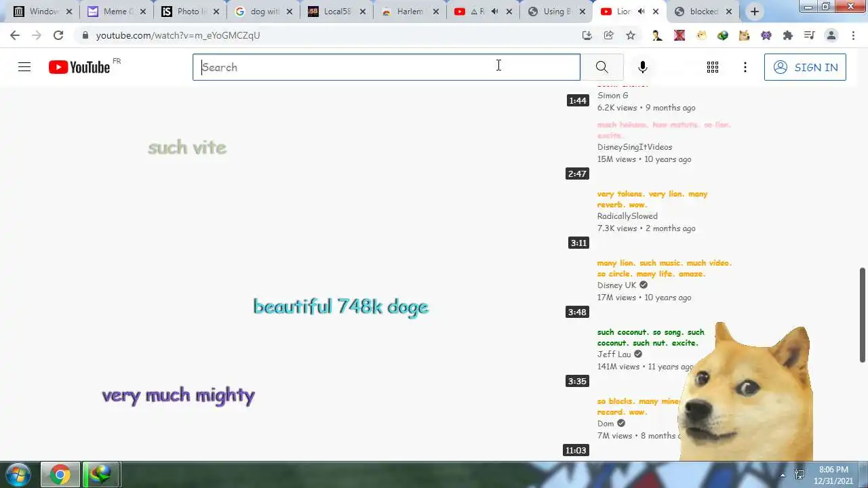Open a new tab with the plus button
The image size is (868, 488).
pyautogui.click(x=755, y=12)
